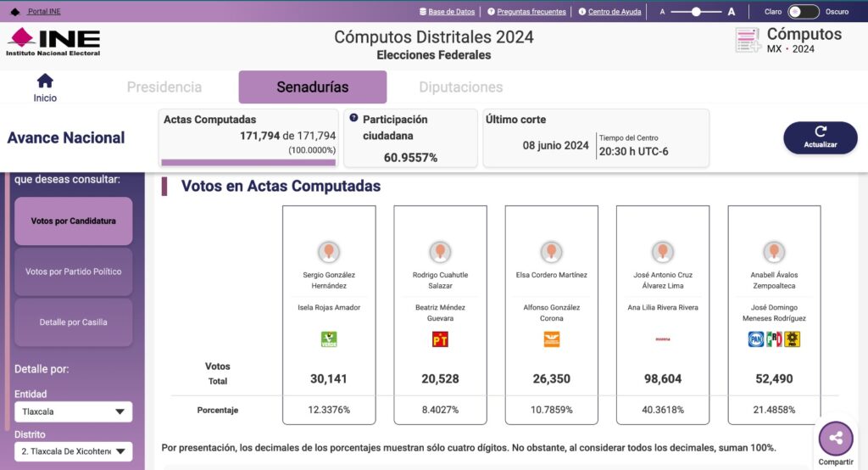Switch to the Presidencia tab
This screenshot has width=868, height=470.
[164, 87]
